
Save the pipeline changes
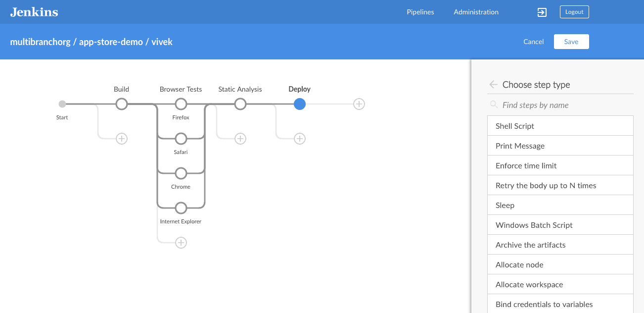(x=571, y=42)
